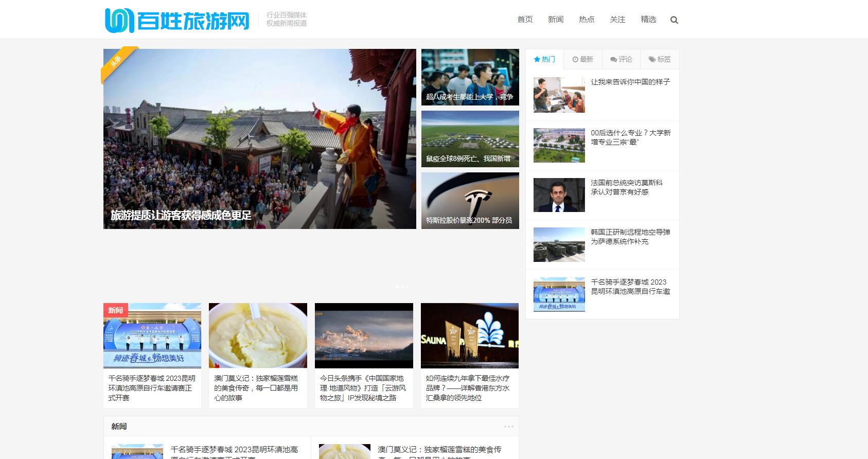The height and width of the screenshot is (459, 868).
Task: Open the 骑迹春城 cycling event card image
Action: 152,336
